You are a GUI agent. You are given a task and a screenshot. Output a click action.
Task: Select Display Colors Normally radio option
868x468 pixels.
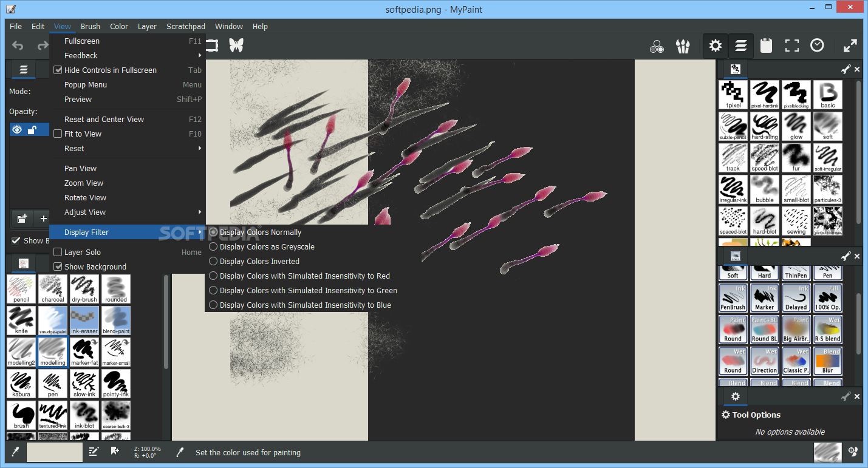[x=213, y=232]
